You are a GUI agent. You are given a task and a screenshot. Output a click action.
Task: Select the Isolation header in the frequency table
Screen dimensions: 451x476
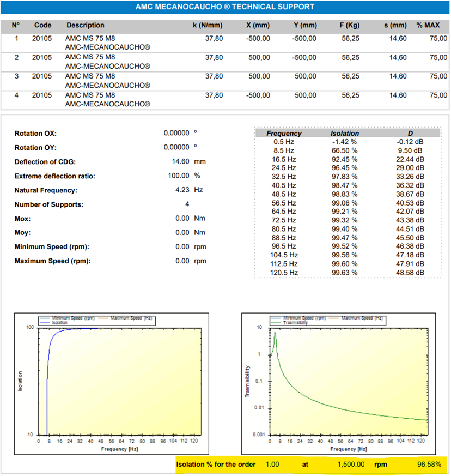pyautogui.click(x=345, y=134)
